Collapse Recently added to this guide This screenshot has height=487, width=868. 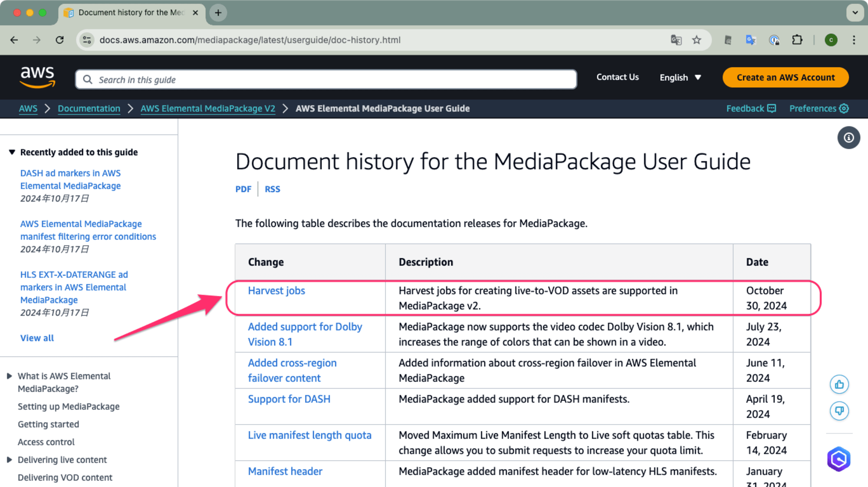point(12,152)
